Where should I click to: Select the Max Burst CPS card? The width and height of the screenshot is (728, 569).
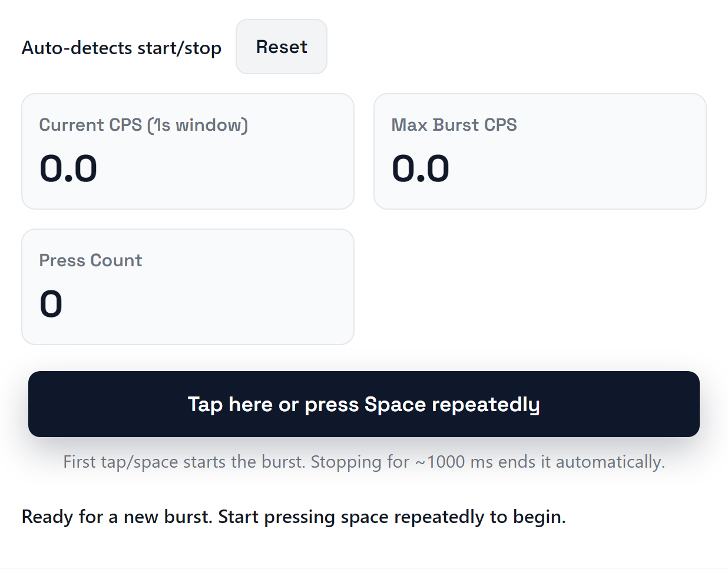pos(540,151)
